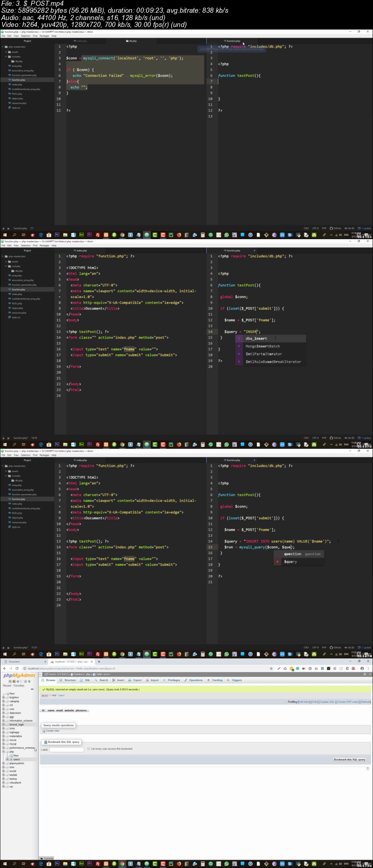
Task: Expand the materialize database node
Action: [3, 736]
